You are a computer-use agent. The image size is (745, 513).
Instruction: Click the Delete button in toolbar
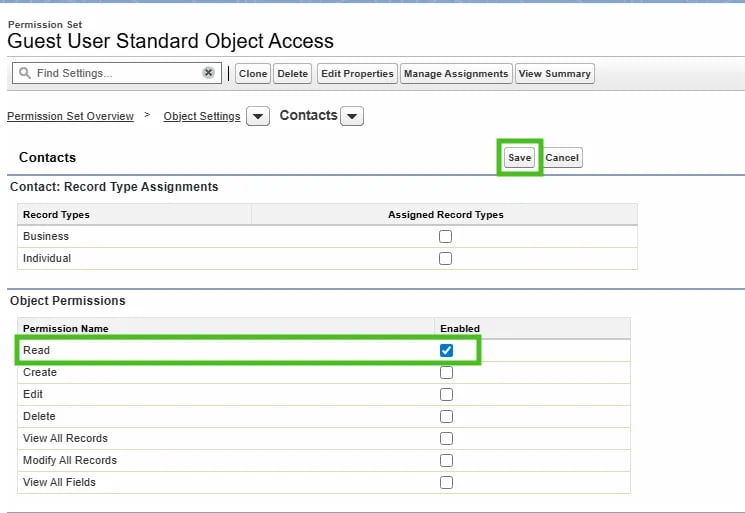(x=293, y=74)
